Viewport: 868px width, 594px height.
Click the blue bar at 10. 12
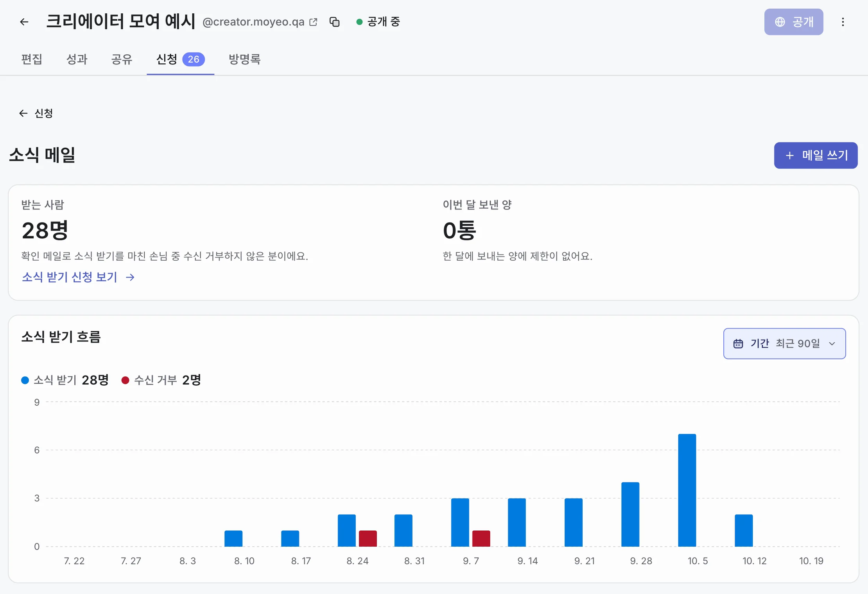(x=744, y=530)
